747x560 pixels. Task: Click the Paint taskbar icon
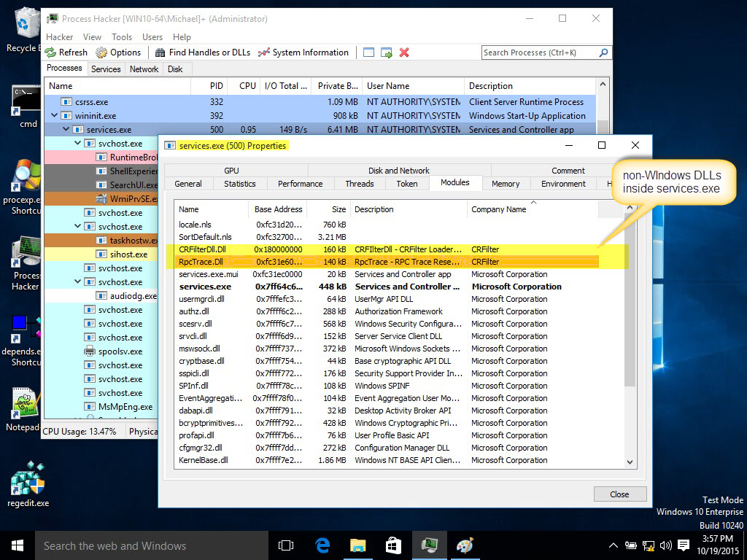465,545
